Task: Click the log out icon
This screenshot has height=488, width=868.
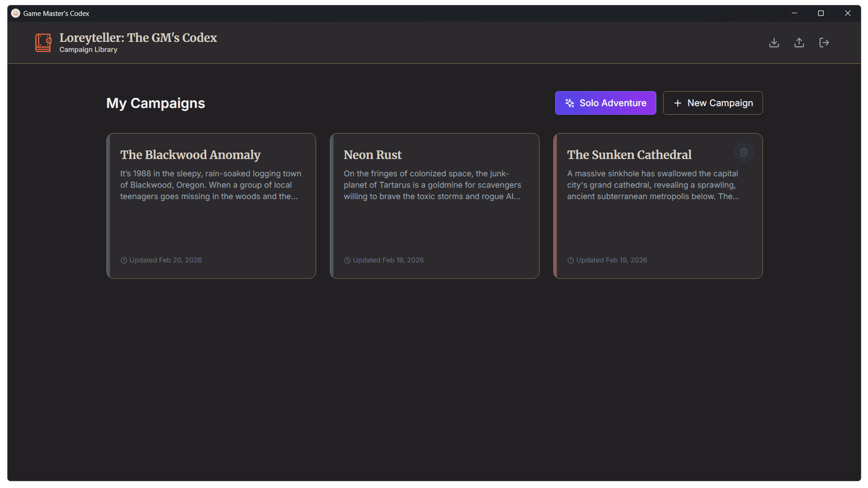Action: [x=824, y=42]
